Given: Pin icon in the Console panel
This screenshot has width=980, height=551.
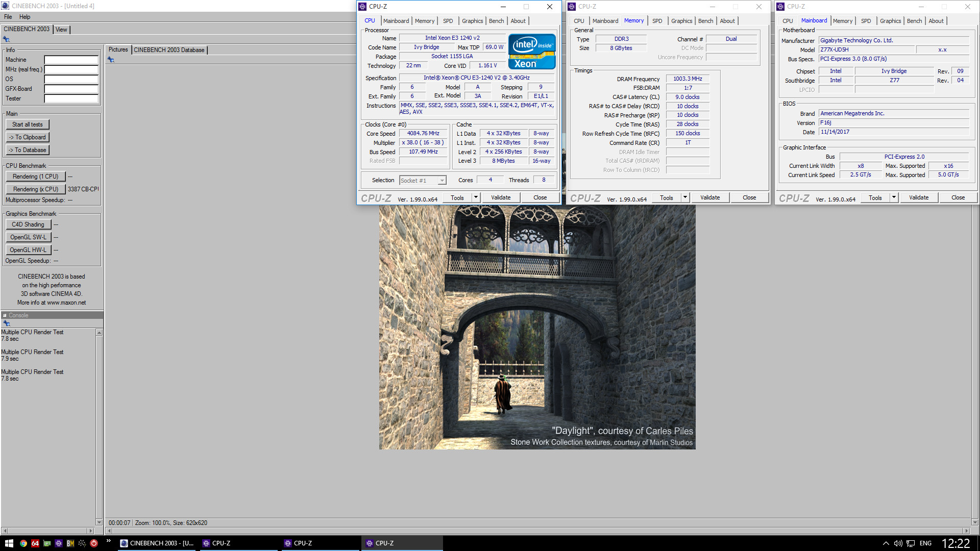Looking at the screenshot, I should (x=7, y=323).
